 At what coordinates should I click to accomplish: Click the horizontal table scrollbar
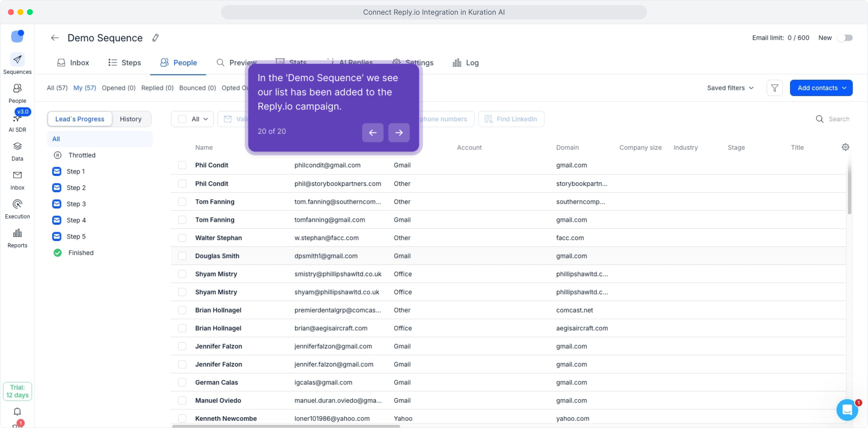[286, 426]
